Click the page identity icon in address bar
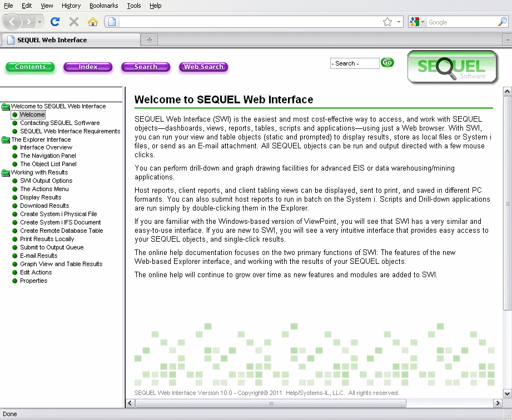Viewport: 512px width, 420px height. (x=112, y=22)
